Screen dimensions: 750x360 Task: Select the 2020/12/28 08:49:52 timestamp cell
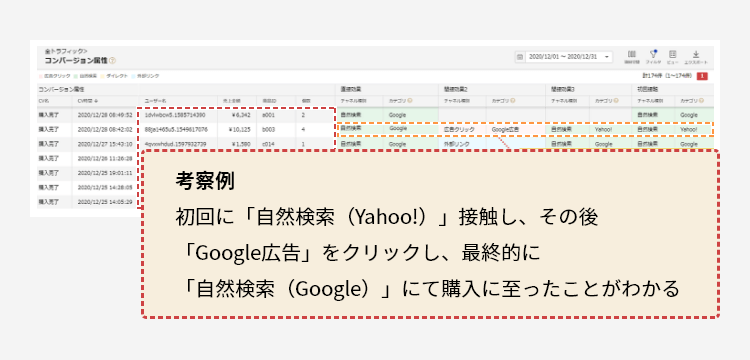(x=105, y=115)
